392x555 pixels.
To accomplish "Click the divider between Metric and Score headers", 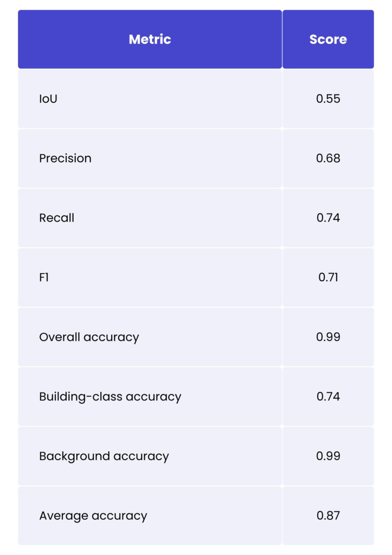I will (282, 40).
